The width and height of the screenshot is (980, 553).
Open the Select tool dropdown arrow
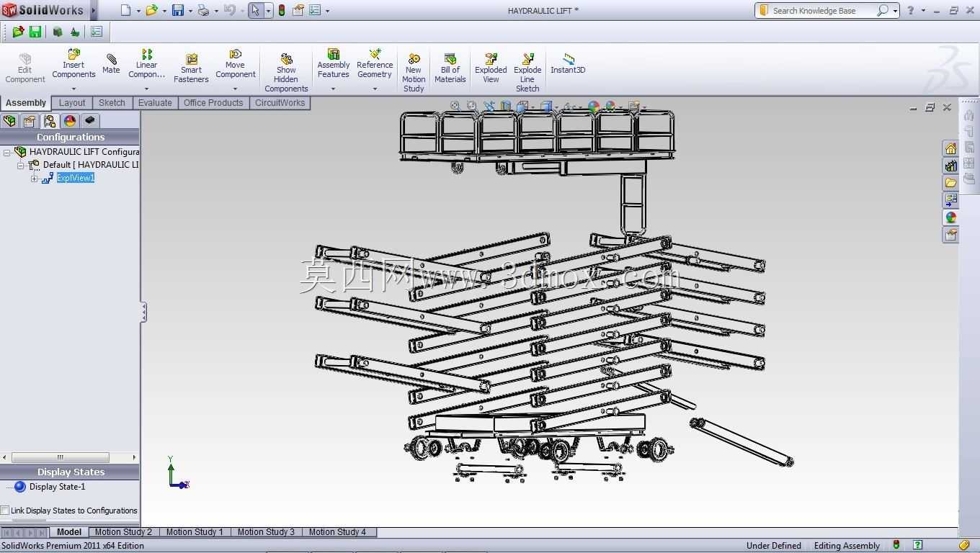coord(268,11)
